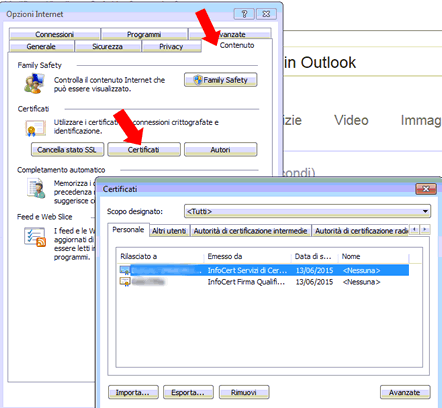Open Autorità di certificazione radice tab
Screen dimensions: 442x408
pos(361,231)
